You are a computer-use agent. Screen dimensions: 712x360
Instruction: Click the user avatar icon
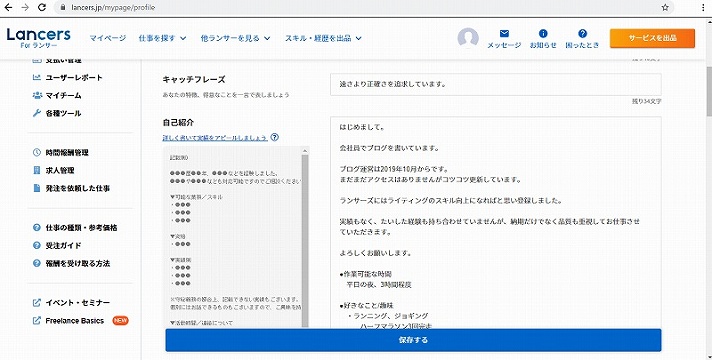[468, 38]
